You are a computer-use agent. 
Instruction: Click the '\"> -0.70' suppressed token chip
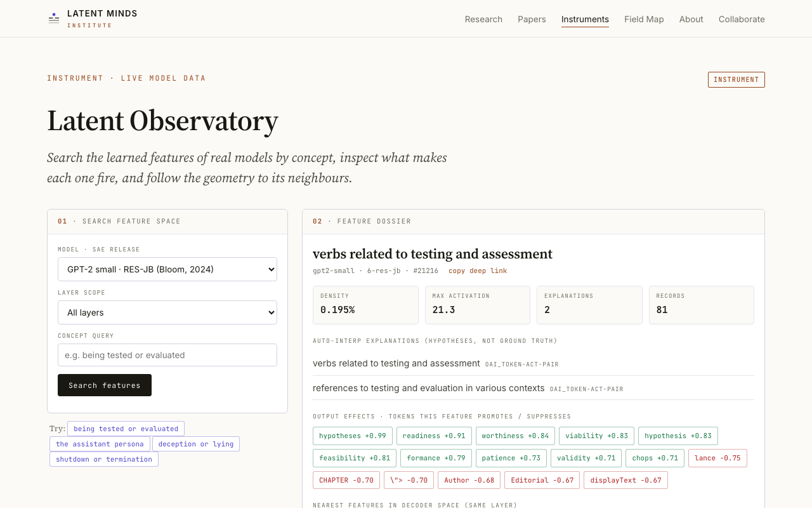click(x=409, y=480)
